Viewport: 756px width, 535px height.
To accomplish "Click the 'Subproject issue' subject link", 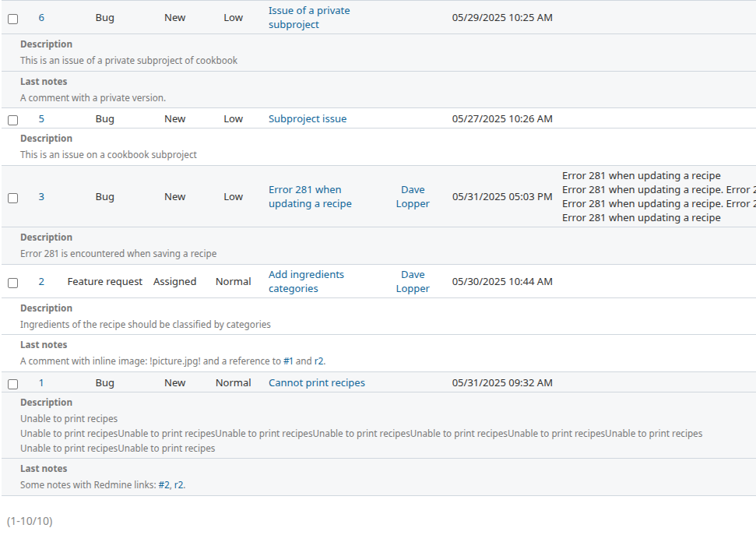I will click(x=308, y=118).
